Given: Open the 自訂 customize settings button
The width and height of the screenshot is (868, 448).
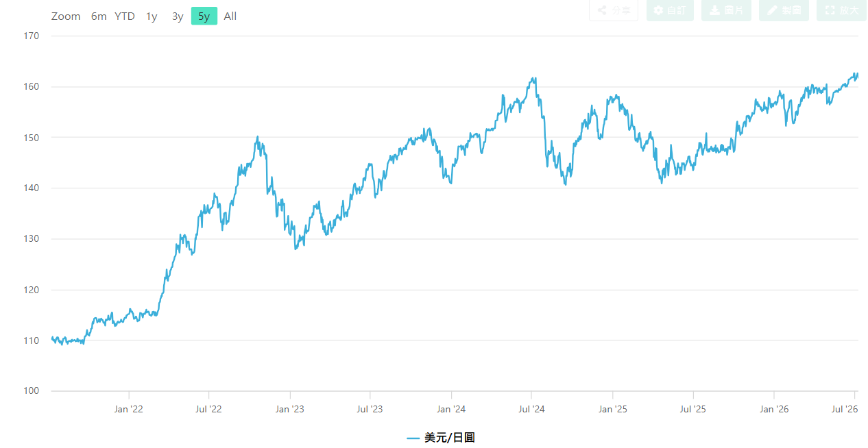Looking at the screenshot, I should [x=670, y=10].
